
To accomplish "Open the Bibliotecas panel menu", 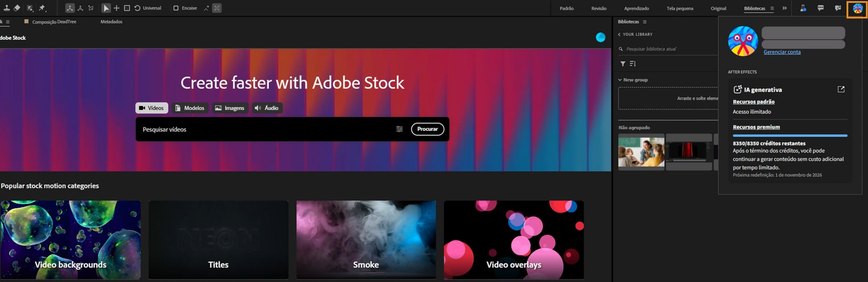I will [645, 22].
